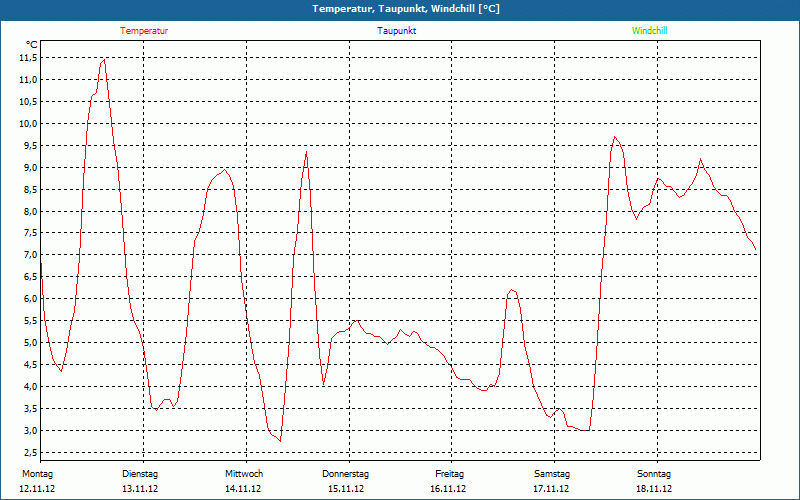Click the 9,0 y-axis value

tap(30, 167)
